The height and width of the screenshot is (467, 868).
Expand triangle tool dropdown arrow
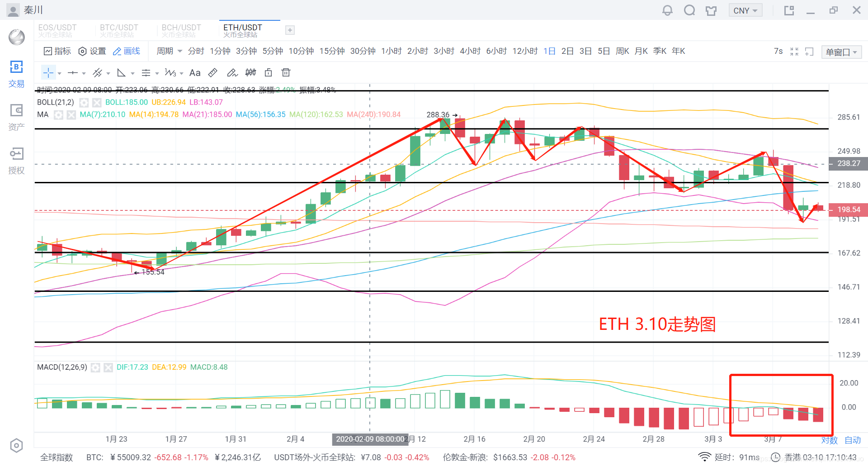click(132, 73)
